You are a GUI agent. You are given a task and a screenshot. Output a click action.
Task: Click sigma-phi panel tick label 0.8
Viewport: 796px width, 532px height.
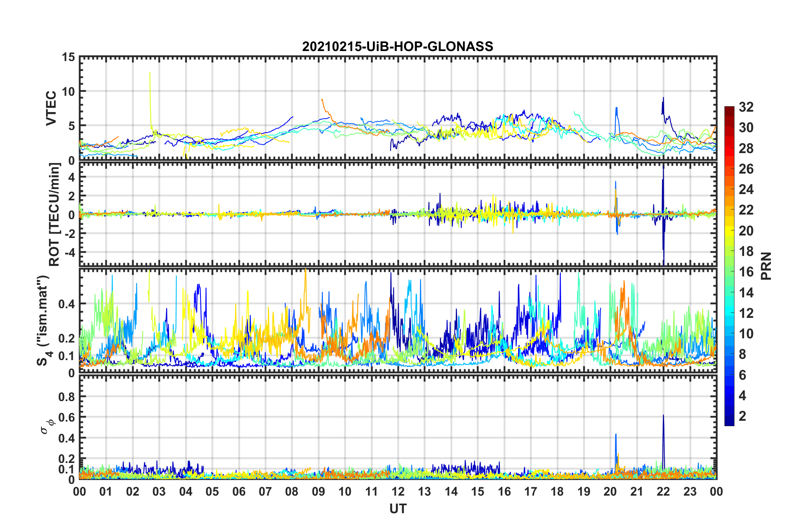coord(67,396)
